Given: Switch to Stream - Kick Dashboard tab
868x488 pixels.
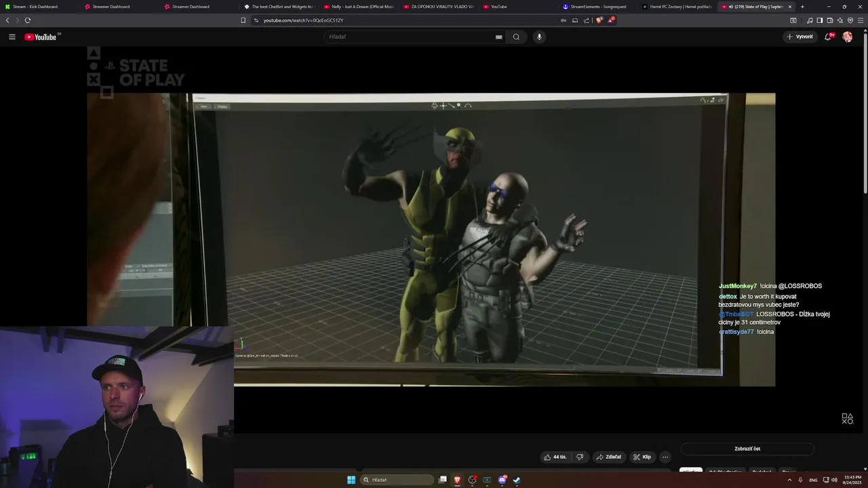Looking at the screenshot, I should (x=39, y=7).
